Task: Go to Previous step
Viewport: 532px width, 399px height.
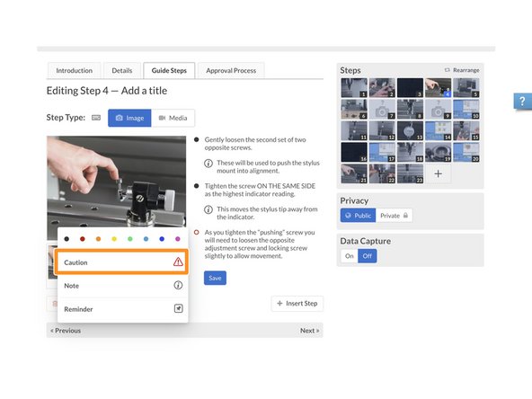Action: tap(66, 331)
